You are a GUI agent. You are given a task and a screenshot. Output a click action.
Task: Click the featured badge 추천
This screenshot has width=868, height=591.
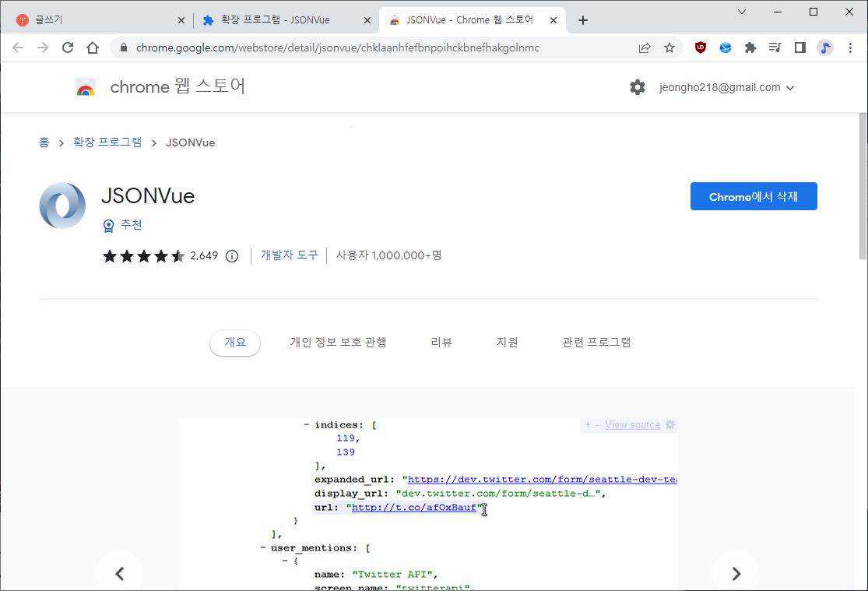pos(123,225)
